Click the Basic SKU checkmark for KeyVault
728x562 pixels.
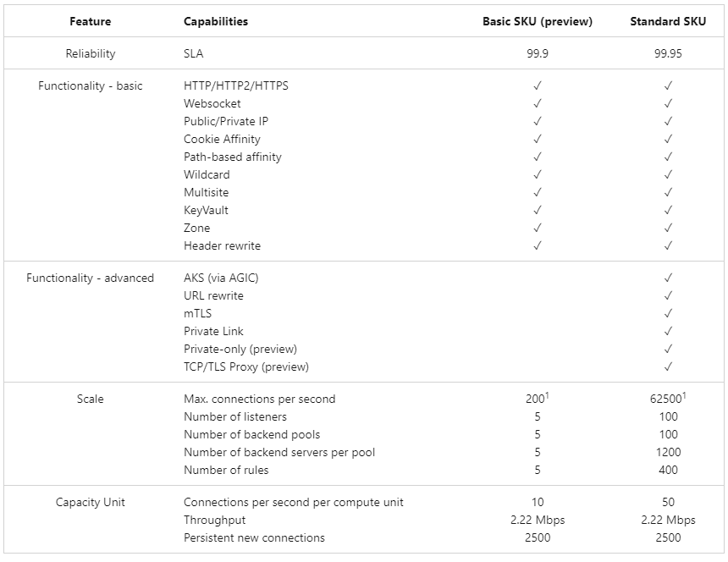[538, 210]
